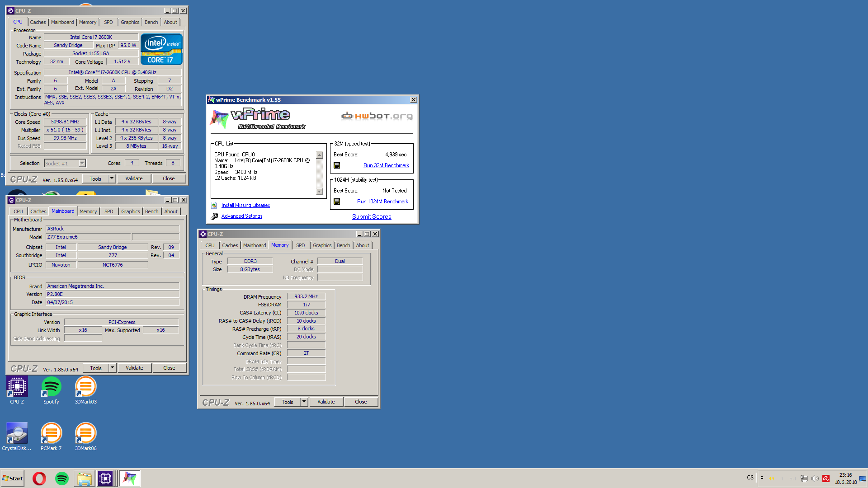Click CPU name Intel Core i7 2600K
This screenshot has width=868, height=488.
point(91,38)
